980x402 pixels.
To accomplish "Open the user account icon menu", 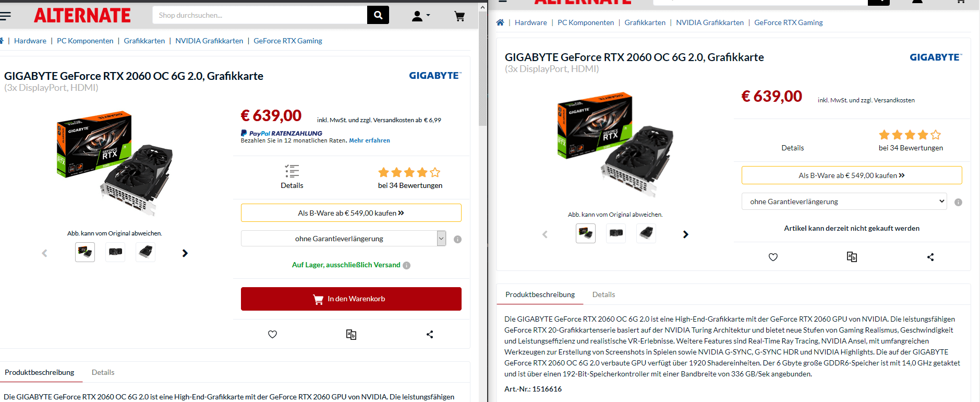I will (420, 16).
